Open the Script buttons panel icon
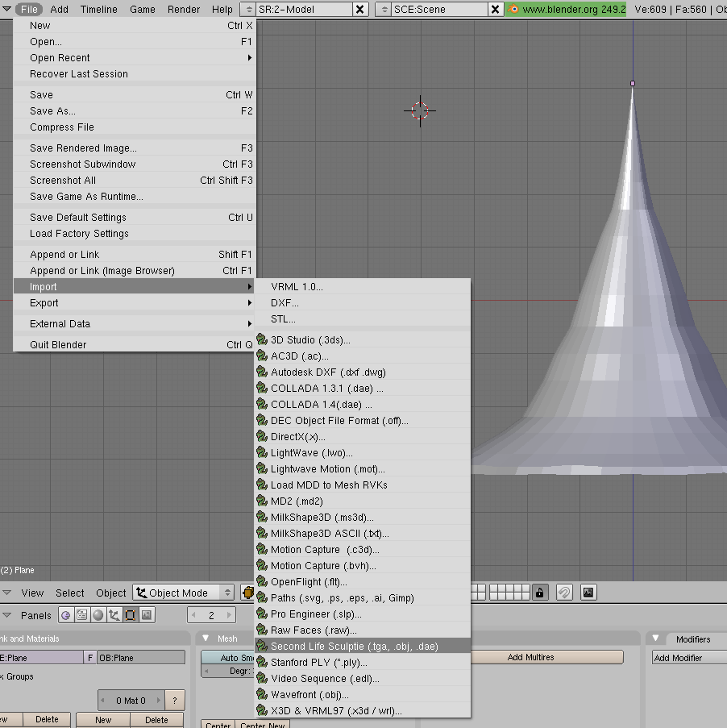Viewport: 727px width, 728px height. (81, 615)
